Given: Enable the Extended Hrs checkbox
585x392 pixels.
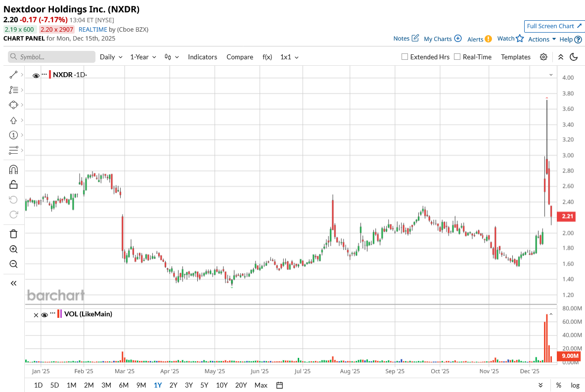Looking at the screenshot, I should pyautogui.click(x=405, y=57).
